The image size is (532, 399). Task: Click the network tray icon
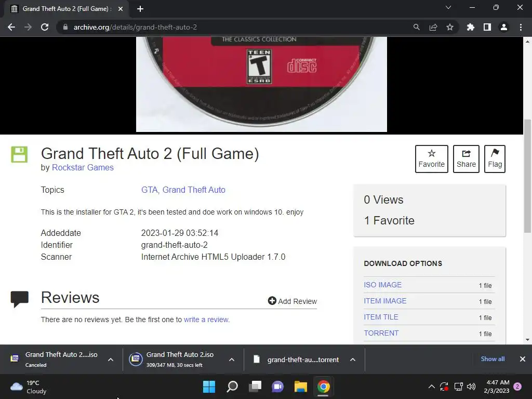(x=458, y=387)
